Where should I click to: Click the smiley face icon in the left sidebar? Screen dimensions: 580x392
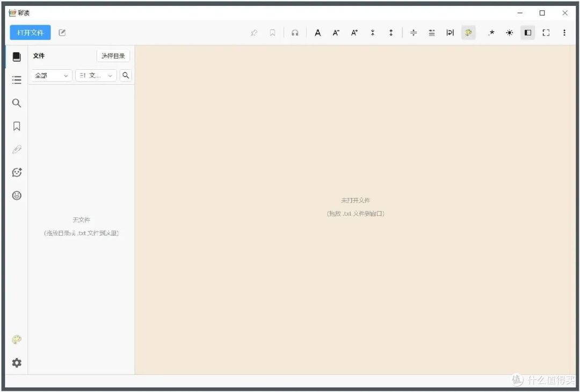pos(17,195)
